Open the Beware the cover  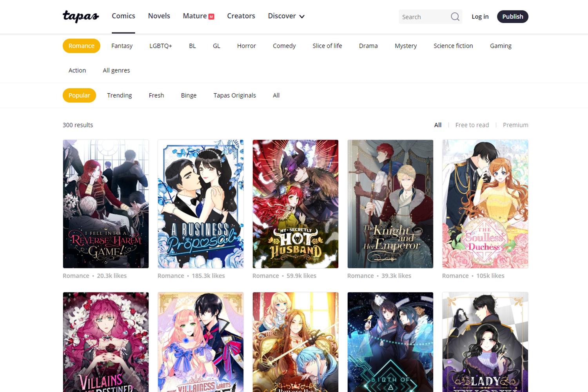pyautogui.click(x=296, y=342)
